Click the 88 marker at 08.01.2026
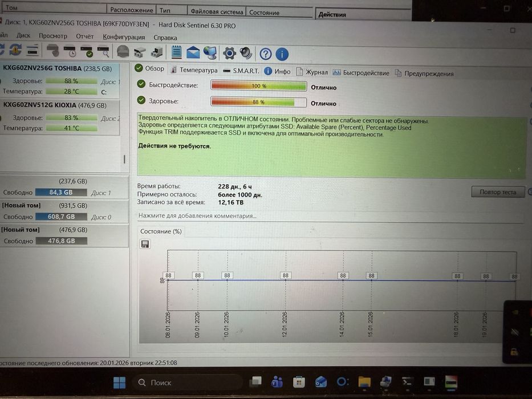 tap(168, 275)
